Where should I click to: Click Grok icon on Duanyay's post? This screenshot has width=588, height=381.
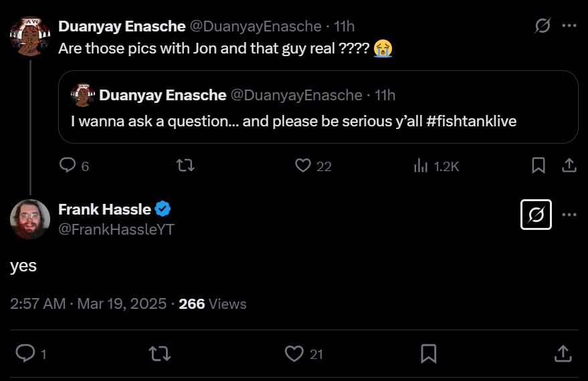click(x=543, y=26)
